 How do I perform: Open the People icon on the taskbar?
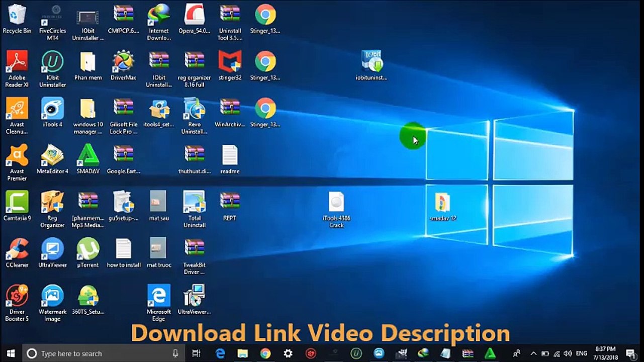coord(516,353)
